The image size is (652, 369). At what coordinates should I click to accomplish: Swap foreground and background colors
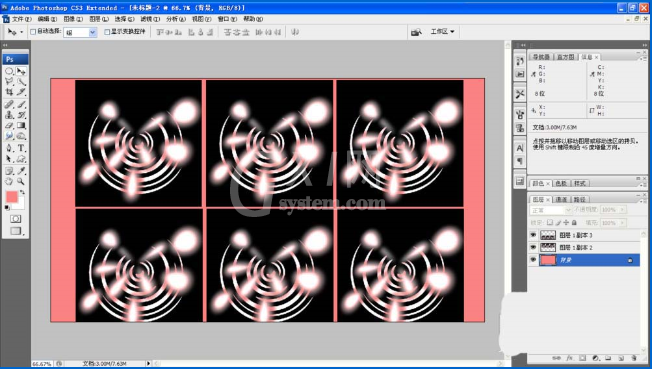(22, 192)
